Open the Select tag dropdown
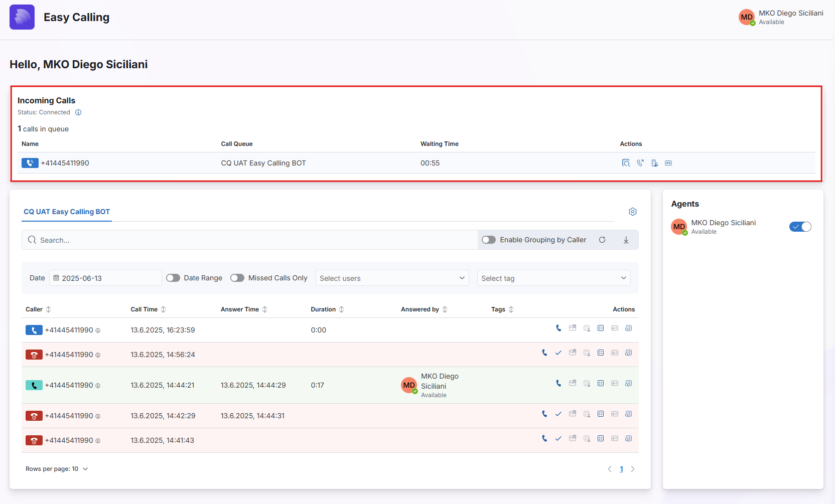Image resolution: width=835 pixels, height=504 pixels. 553,277
